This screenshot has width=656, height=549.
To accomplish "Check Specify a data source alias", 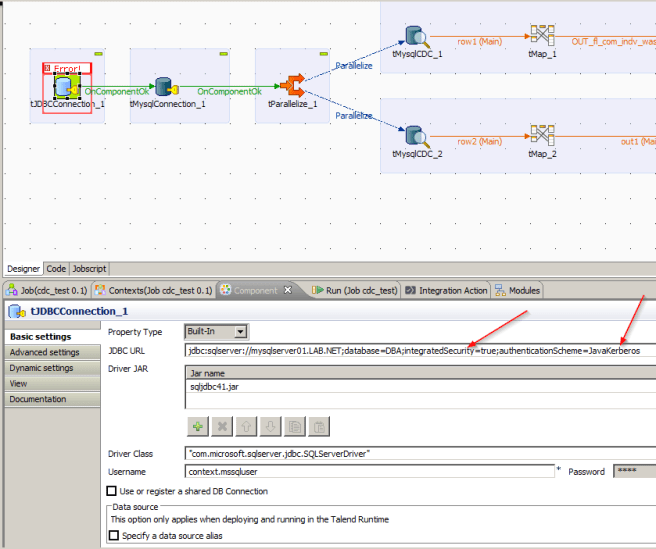I will [x=113, y=535].
